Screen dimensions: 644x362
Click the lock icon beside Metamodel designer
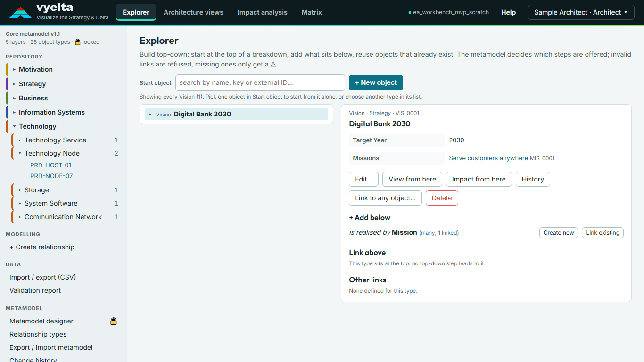click(x=114, y=321)
